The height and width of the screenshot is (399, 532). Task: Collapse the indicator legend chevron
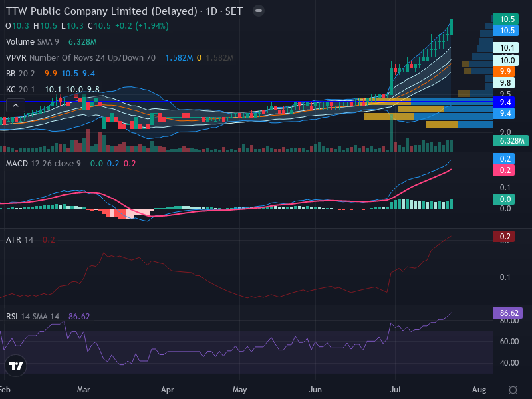(15, 106)
